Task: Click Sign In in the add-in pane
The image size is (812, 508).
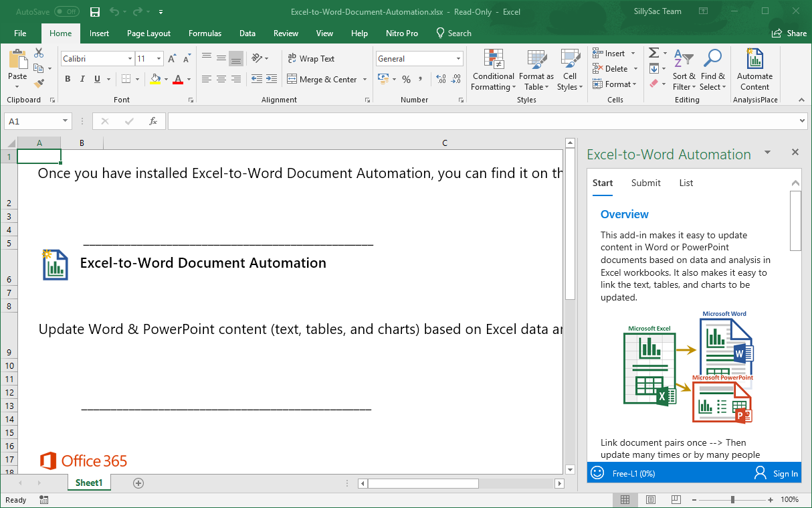Action: click(x=777, y=473)
